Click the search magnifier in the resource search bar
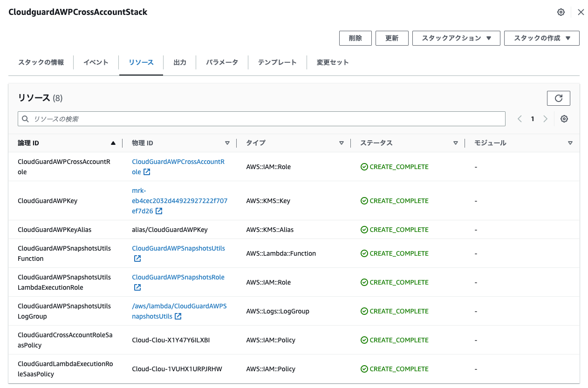This screenshot has height=388, width=588. (x=25, y=119)
